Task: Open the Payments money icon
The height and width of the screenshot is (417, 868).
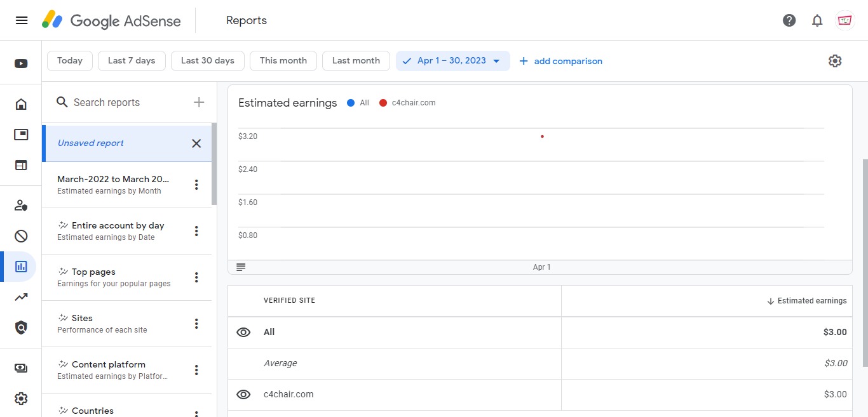Action: coord(21,367)
